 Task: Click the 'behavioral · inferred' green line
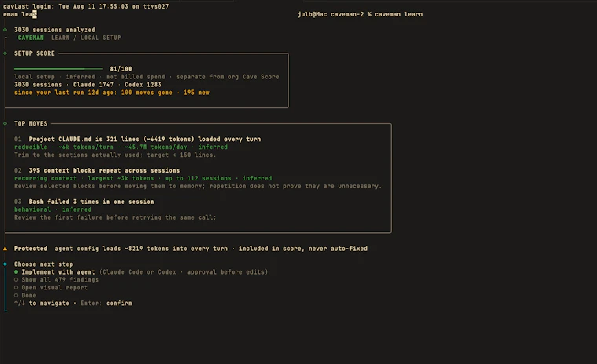coord(53,209)
